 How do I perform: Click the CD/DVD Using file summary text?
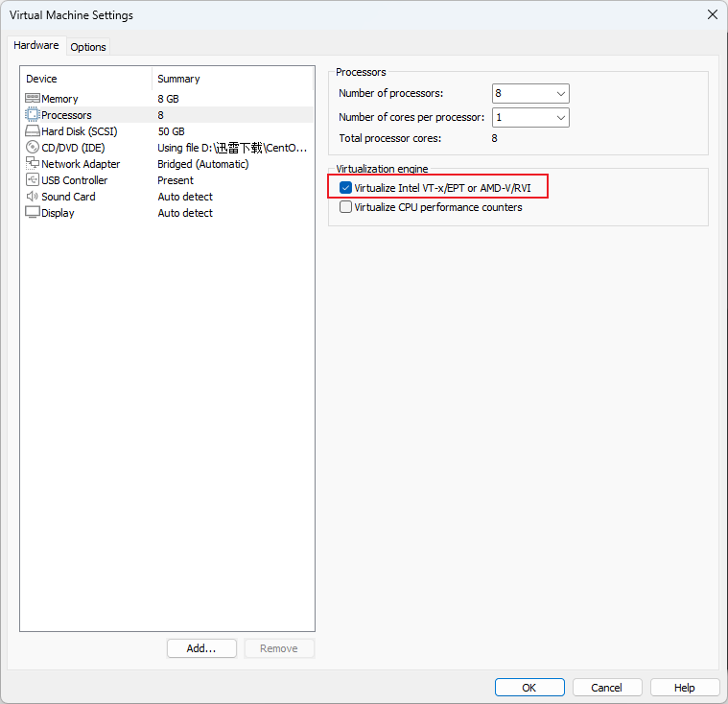point(232,147)
